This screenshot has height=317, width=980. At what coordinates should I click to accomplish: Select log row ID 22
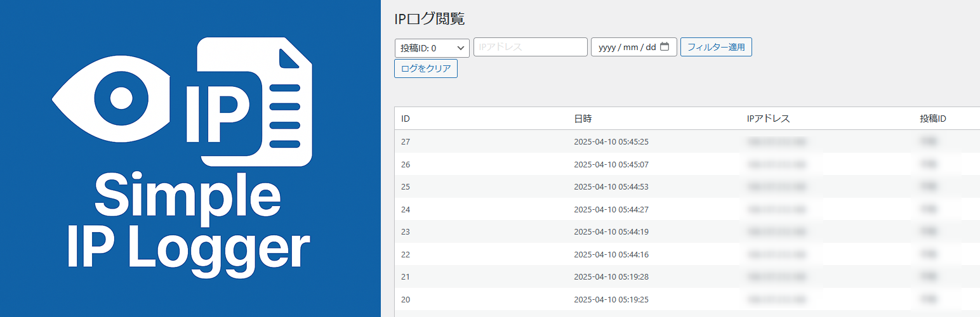(x=687, y=254)
